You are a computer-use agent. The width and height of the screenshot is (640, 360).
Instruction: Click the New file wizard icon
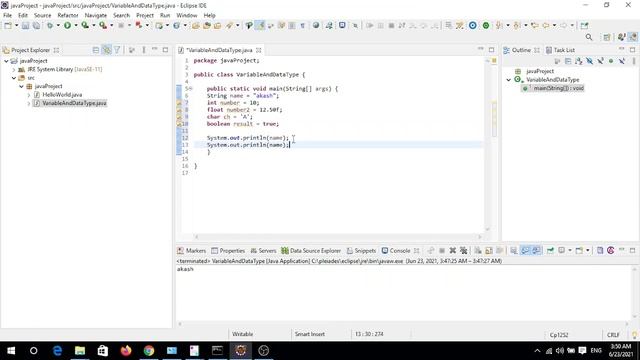[x=8, y=25]
